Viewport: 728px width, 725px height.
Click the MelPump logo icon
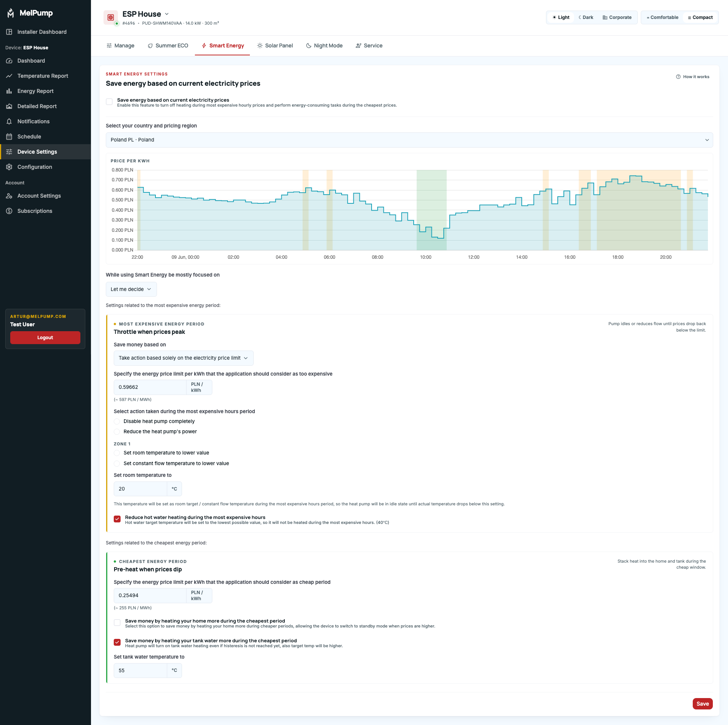pyautogui.click(x=11, y=13)
